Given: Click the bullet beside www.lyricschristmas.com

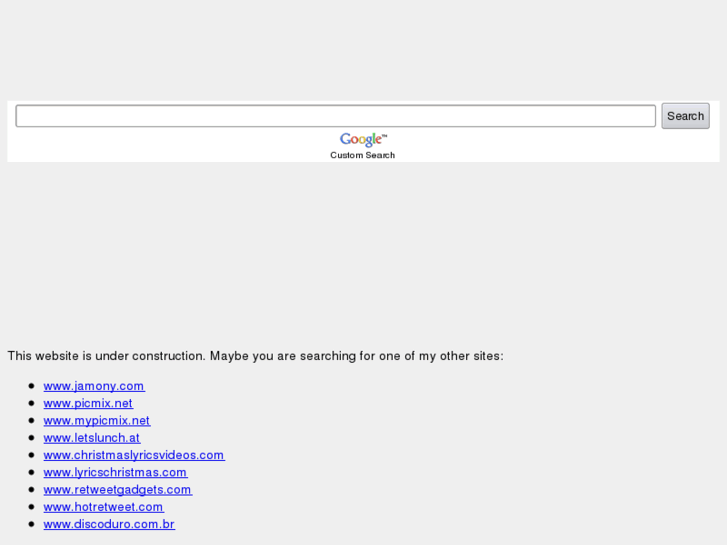Looking at the screenshot, I should click(31, 472).
